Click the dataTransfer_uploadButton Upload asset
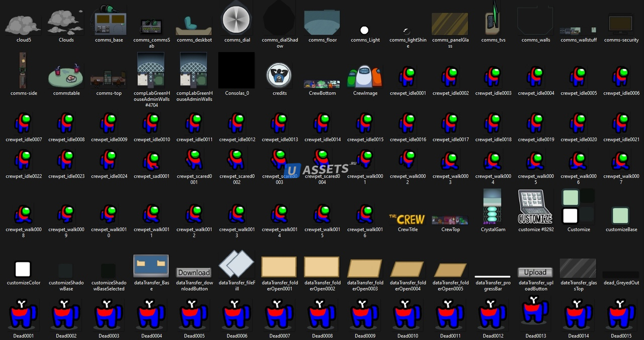 535,273
